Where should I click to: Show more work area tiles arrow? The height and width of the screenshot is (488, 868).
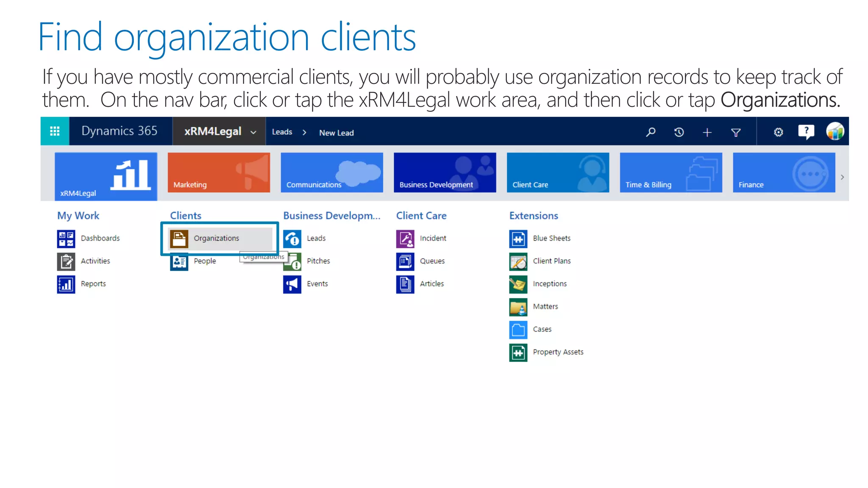pos(842,177)
